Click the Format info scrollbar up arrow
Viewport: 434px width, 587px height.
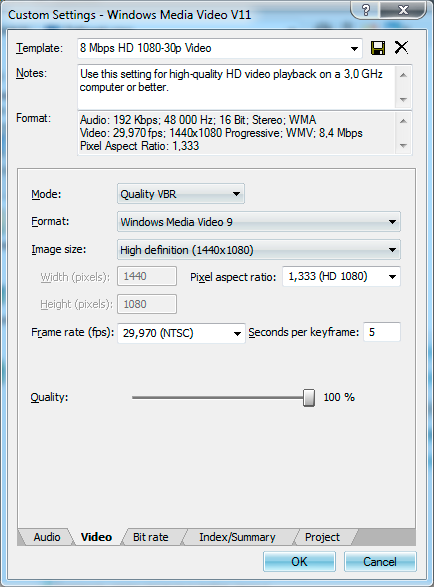(x=403, y=121)
